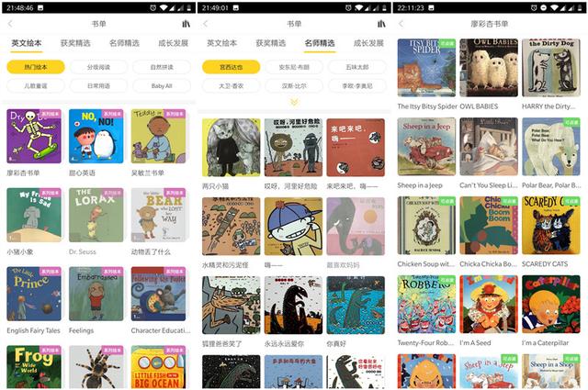This screenshot has height=390, width=588.
Task: Tap the image notification icon next to 21:48:46
Action: point(40,7)
